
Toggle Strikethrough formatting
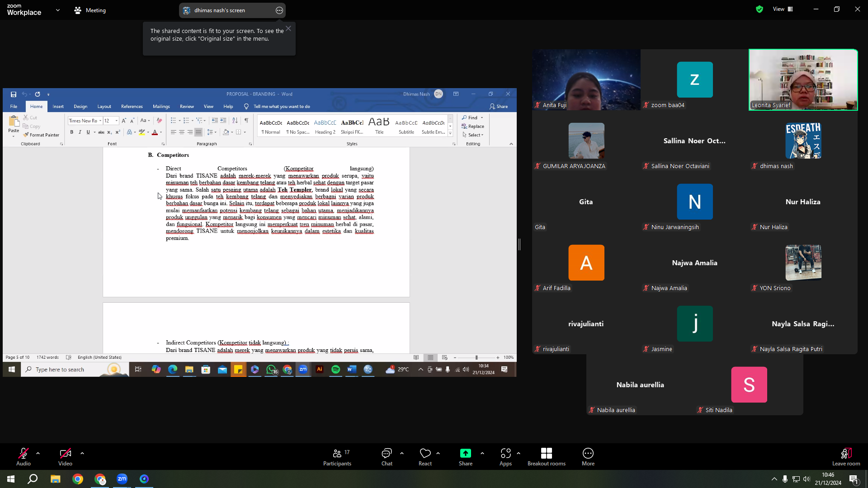pos(101,132)
